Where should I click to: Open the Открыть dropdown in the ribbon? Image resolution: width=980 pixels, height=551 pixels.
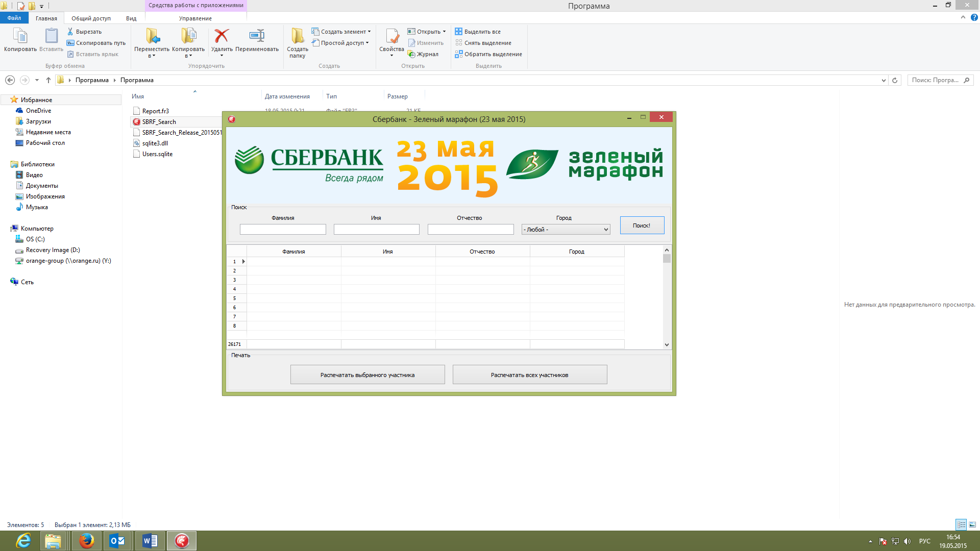(x=427, y=32)
